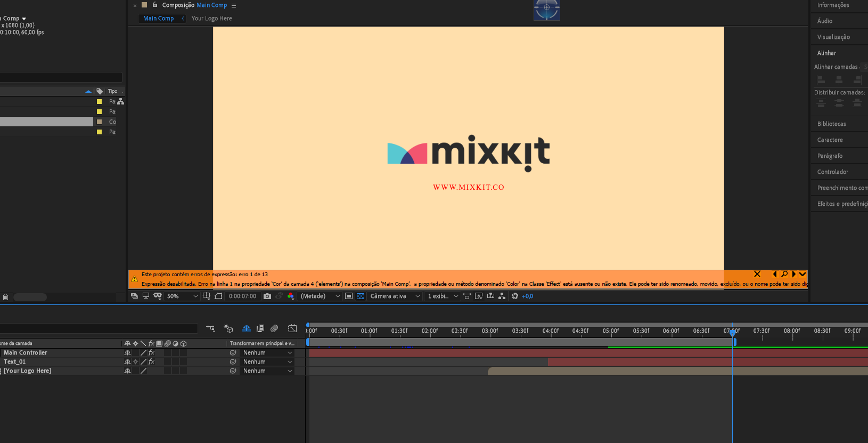Open the Bibliotecas panel
This screenshot has height=443, width=868.
coord(831,124)
